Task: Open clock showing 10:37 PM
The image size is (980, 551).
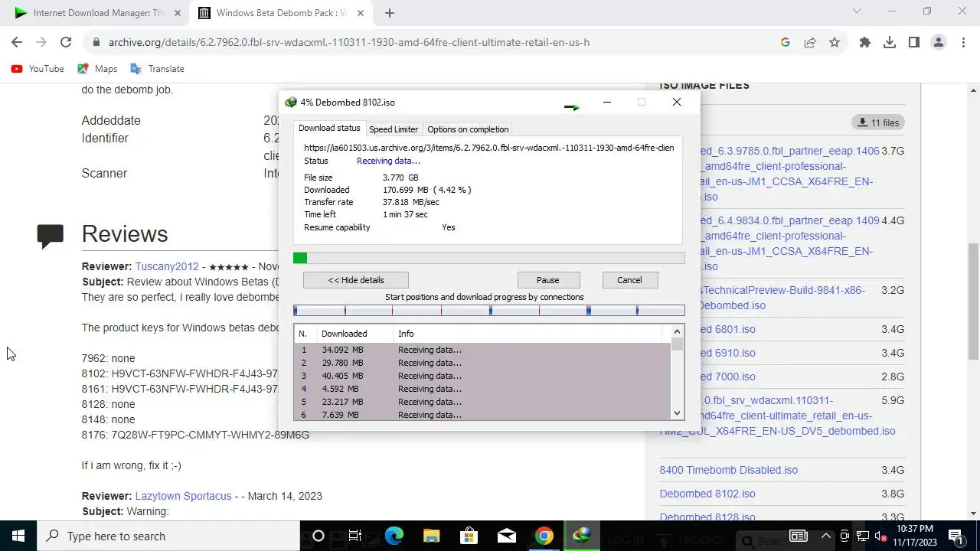Action: coord(915,536)
